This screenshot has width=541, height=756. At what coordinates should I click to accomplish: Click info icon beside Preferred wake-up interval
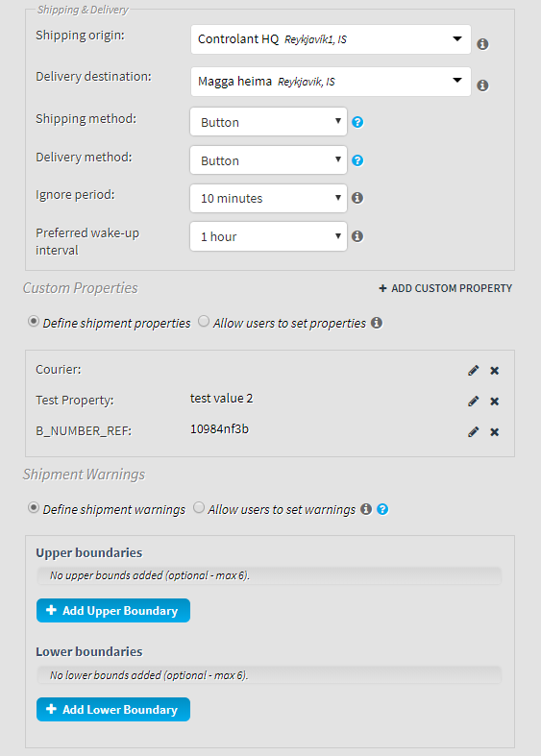[357, 236]
